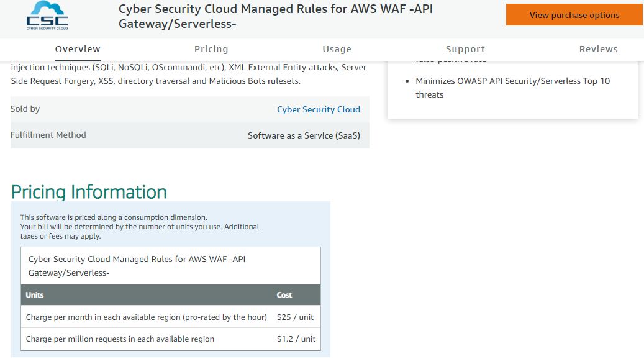Click the Cost column header
Screen dimensions: 644x359
[x=284, y=295]
